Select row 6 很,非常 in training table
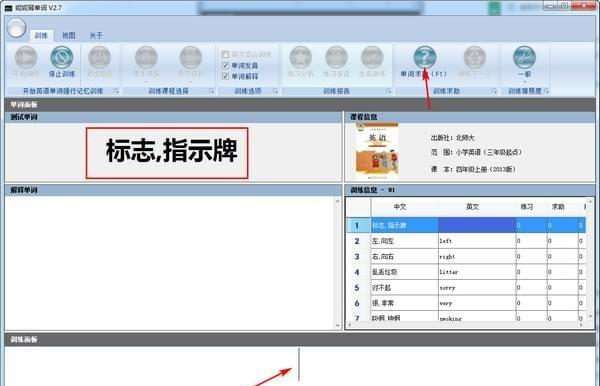 tap(466, 303)
